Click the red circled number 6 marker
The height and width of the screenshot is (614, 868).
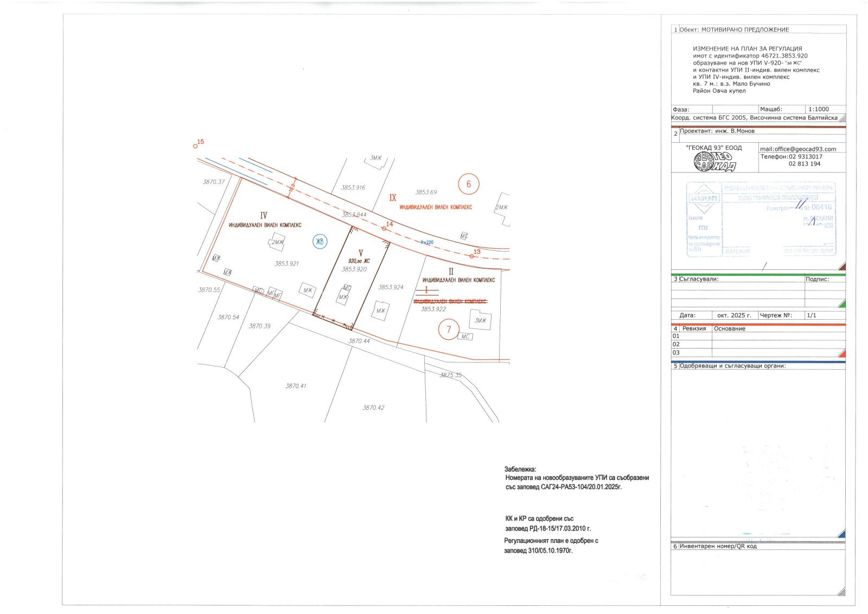pos(469,184)
